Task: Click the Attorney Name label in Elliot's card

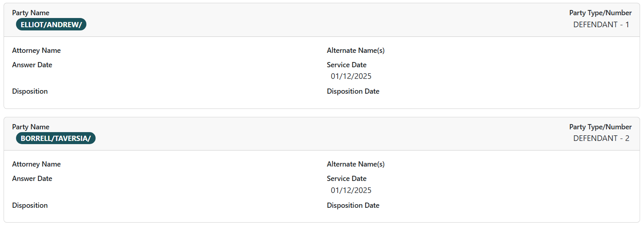Action: (x=36, y=50)
